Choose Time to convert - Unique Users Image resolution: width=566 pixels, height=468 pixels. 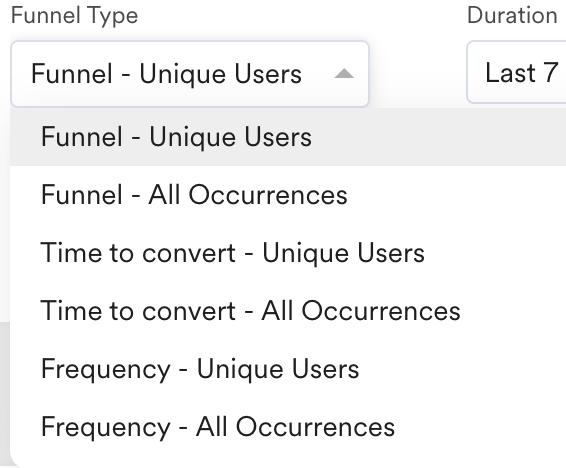pos(288,253)
